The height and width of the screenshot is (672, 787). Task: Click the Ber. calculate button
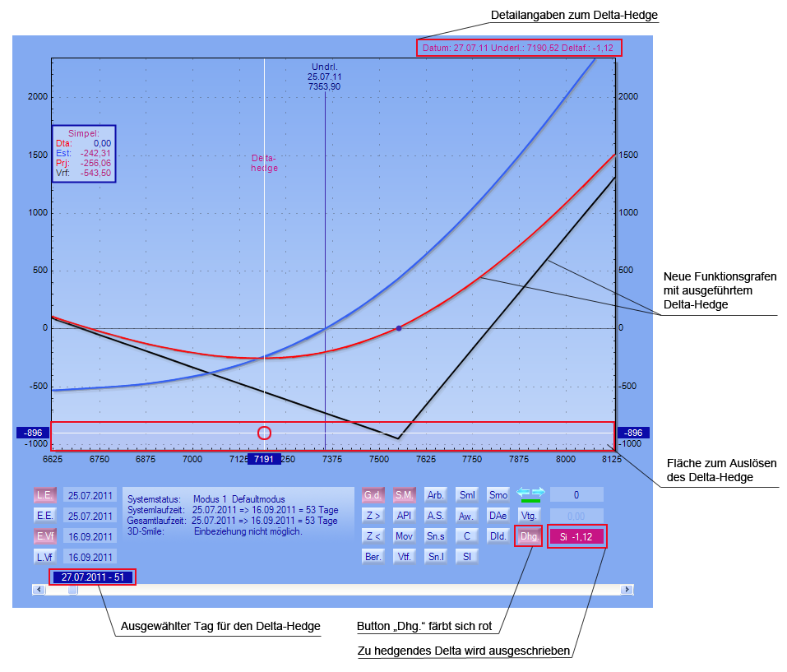click(373, 557)
